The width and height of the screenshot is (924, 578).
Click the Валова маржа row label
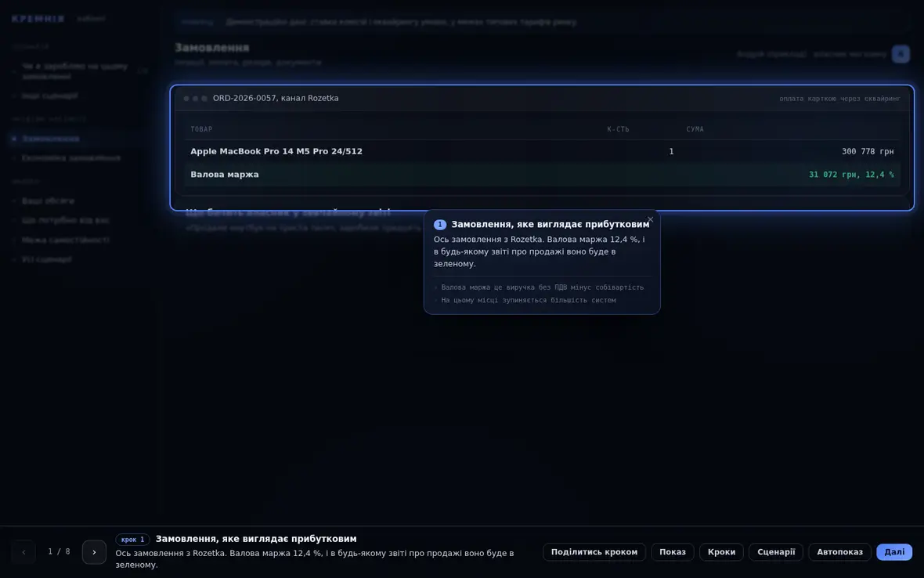click(x=225, y=175)
